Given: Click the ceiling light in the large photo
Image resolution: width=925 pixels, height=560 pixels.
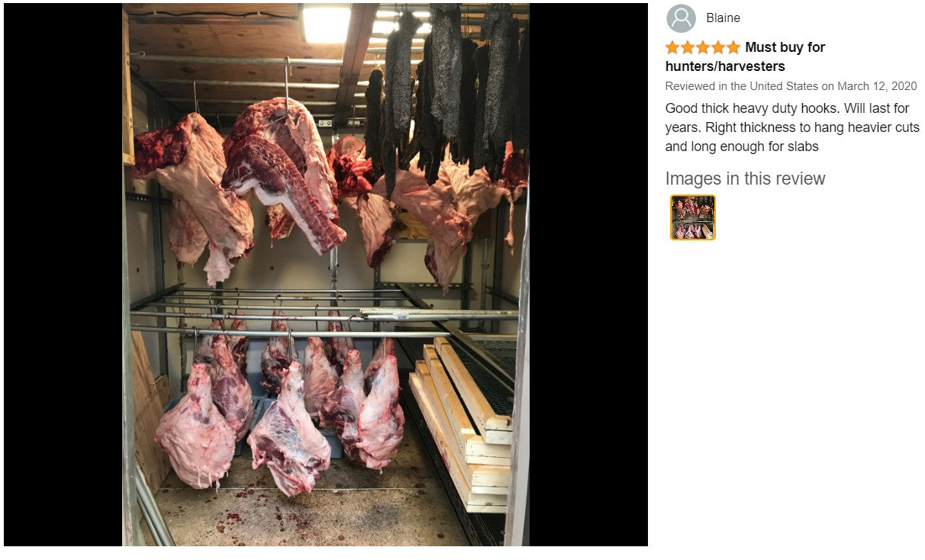Looking at the screenshot, I should click(326, 23).
